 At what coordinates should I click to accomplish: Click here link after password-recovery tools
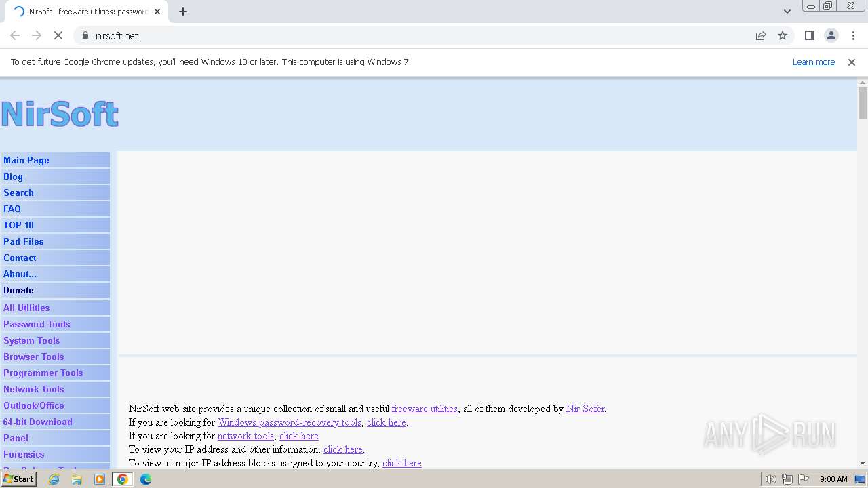tap(387, 422)
